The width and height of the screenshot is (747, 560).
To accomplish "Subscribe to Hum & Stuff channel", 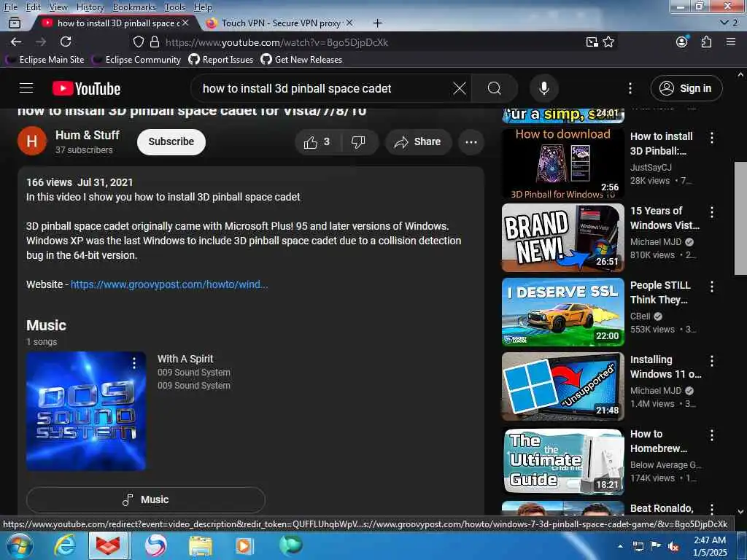I will pyautogui.click(x=171, y=141).
